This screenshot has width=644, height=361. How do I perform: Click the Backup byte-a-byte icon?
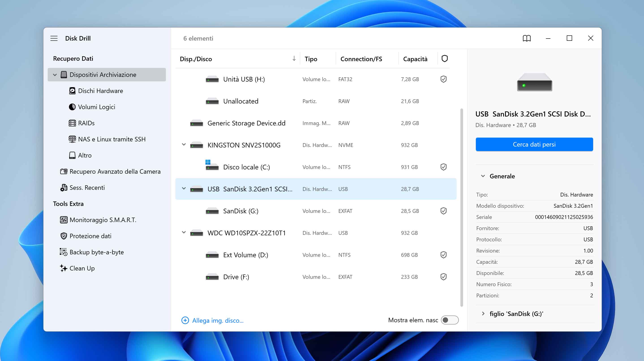[x=64, y=252]
